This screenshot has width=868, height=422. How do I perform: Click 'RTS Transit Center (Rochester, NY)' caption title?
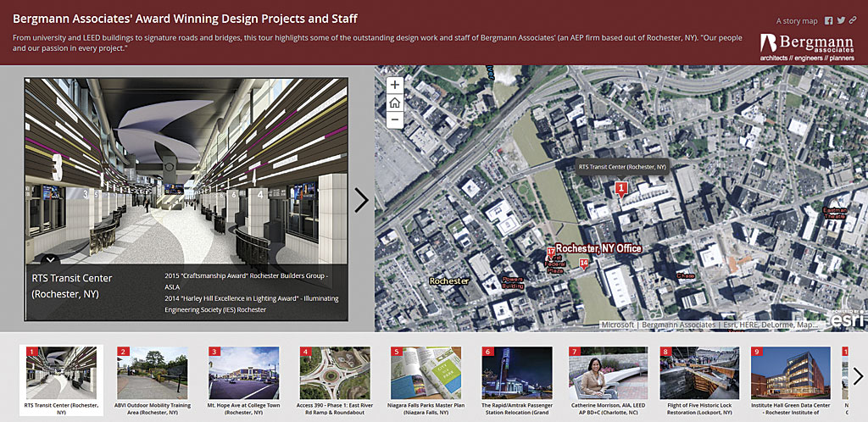coord(72,286)
